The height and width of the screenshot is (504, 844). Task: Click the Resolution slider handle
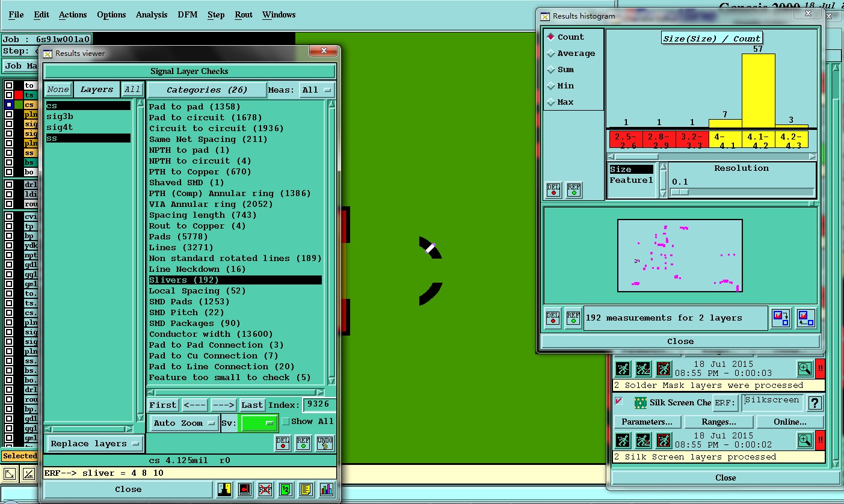679,192
